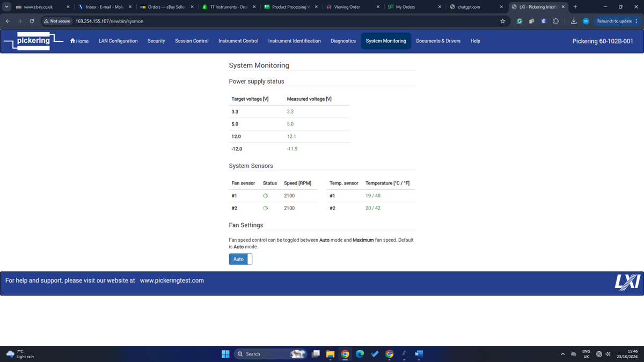Open the extensions puzzle icon
644x362 pixels.
click(x=555, y=21)
